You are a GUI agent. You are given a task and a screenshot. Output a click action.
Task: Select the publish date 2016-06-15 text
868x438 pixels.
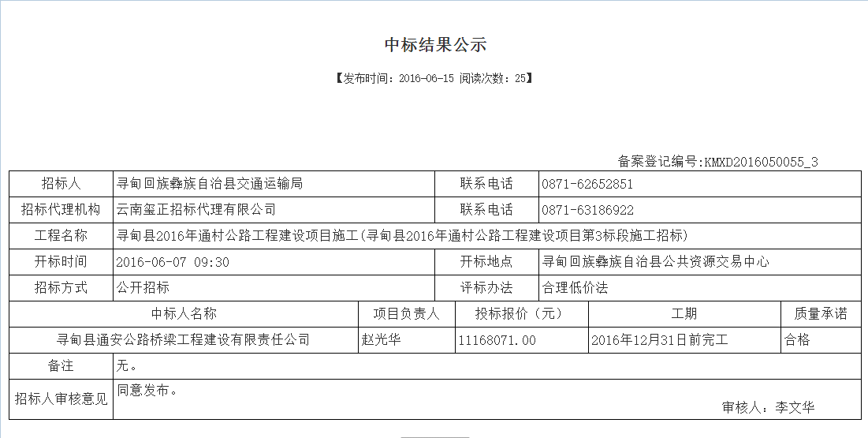pyautogui.click(x=427, y=78)
